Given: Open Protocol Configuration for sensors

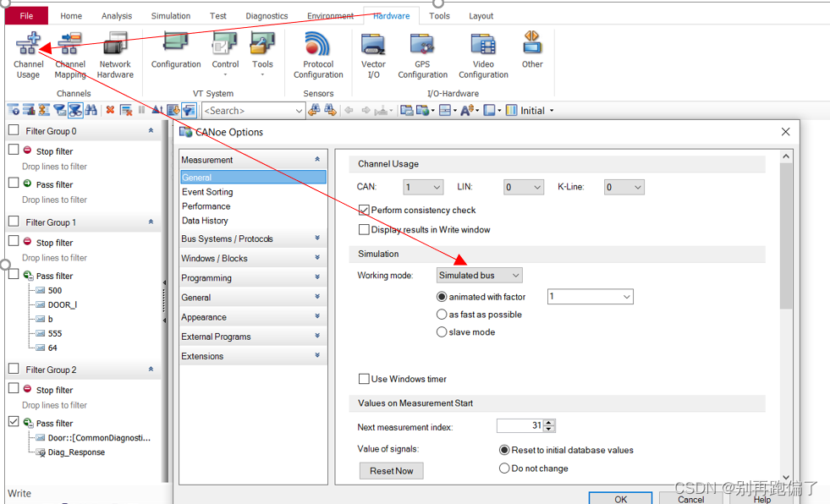Looking at the screenshot, I should 318,56.
